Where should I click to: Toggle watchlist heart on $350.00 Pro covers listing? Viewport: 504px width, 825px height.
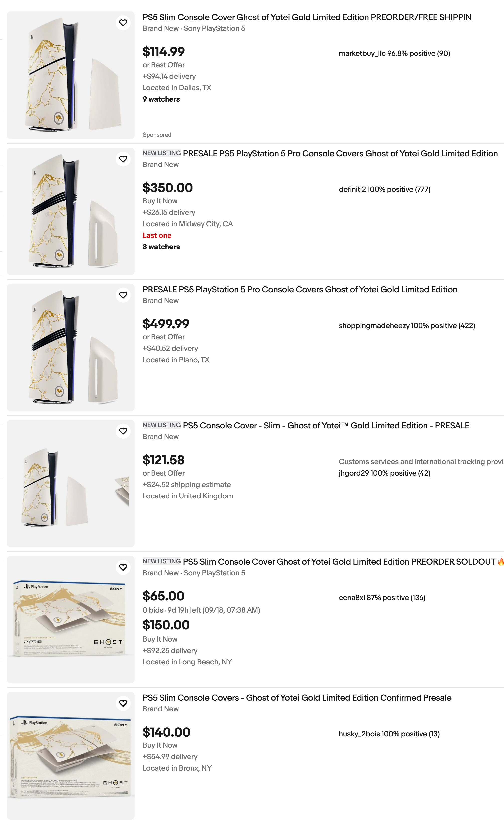click(123, 159)
